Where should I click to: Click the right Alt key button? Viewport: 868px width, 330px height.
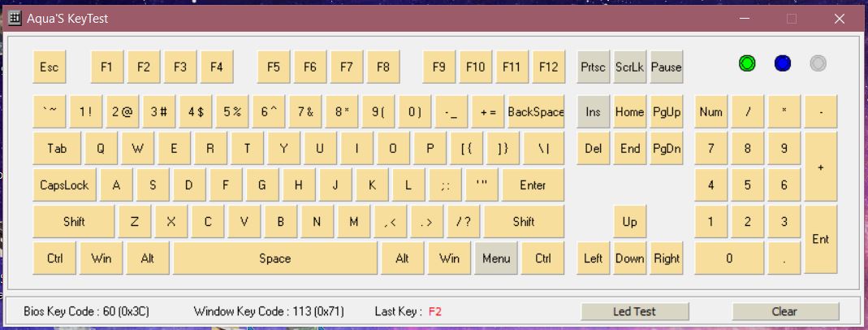[x=403, y=258]
